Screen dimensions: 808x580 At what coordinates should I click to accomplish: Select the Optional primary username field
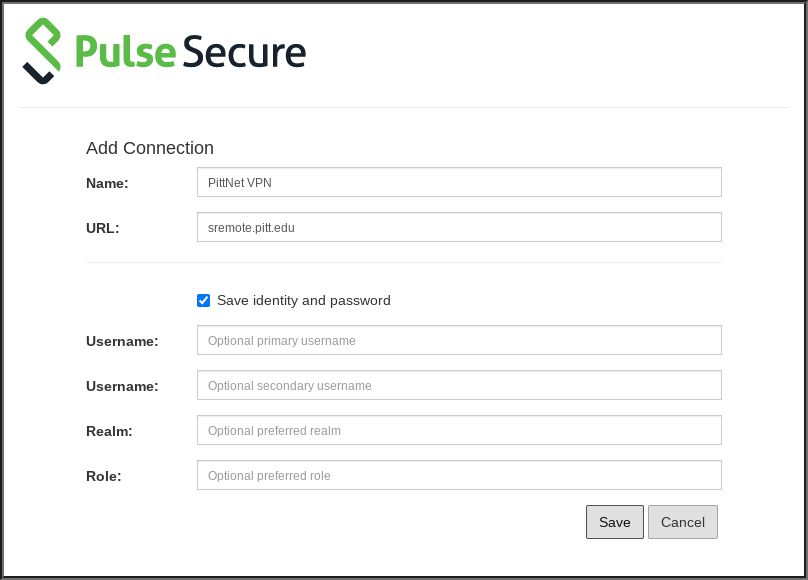pyautogui.click(x=459, y=340)
